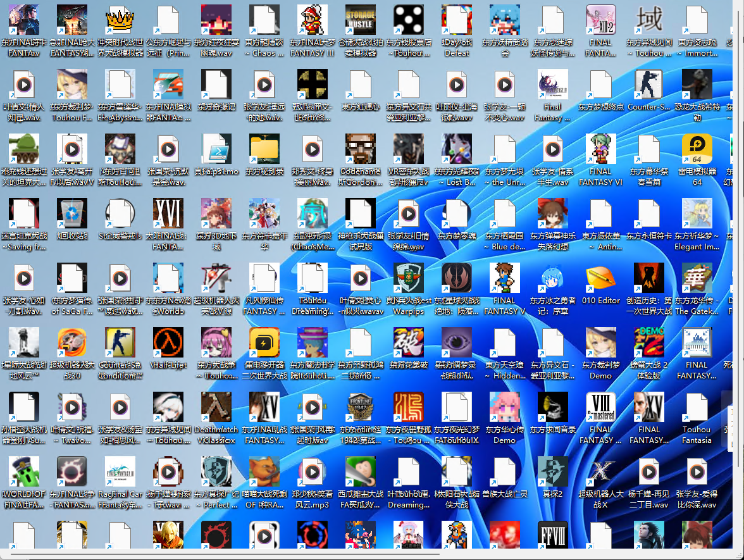The width and height of the screenshot is (744, 560).
Task: Launch FINAL FANTASY XVI shortcut icon
Action: 168,214
